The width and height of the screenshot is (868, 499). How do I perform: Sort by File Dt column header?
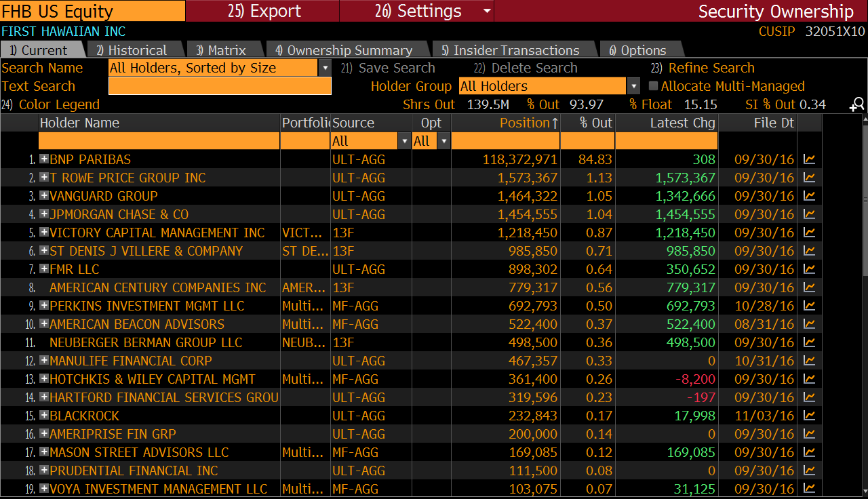[x=757, y=123]
